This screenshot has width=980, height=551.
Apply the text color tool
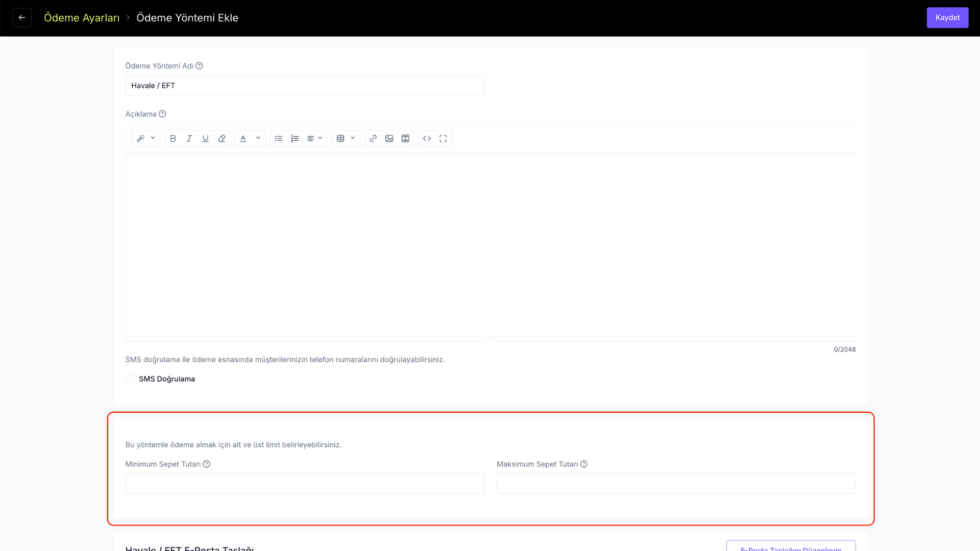pyautogui.click(x=243, y=138)
